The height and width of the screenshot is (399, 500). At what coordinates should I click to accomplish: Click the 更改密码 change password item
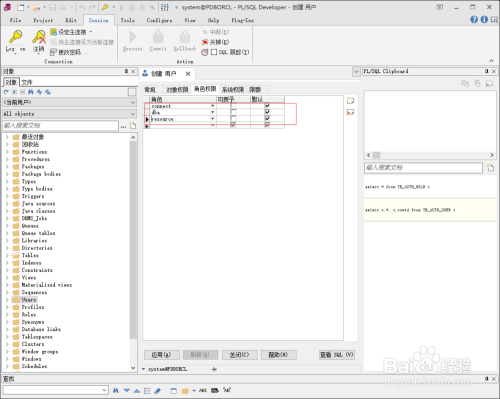point(69,52)
